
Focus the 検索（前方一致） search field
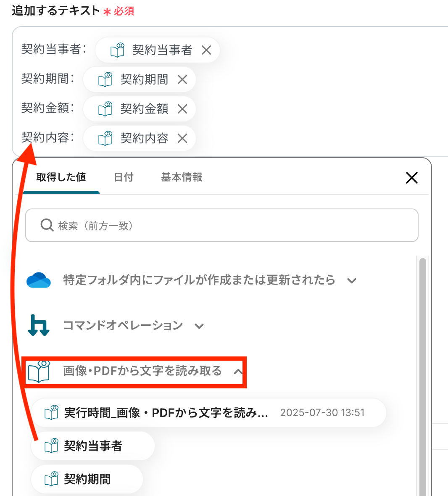click(x=221, y=225)
